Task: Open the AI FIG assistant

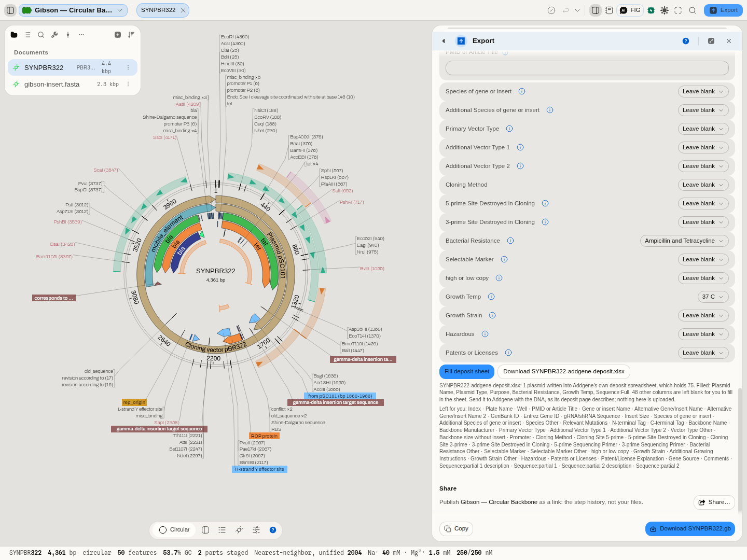Action: [630, 10]
